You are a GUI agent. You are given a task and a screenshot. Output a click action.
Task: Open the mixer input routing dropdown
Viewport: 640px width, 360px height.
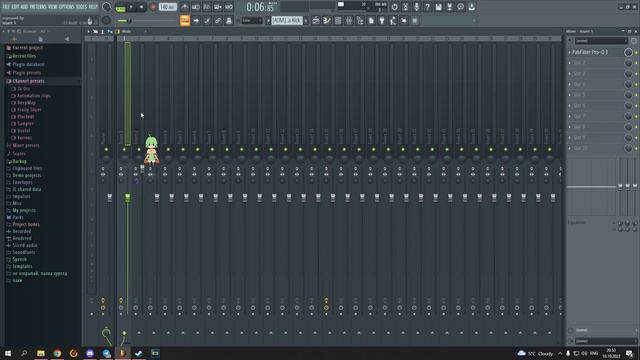601,41
